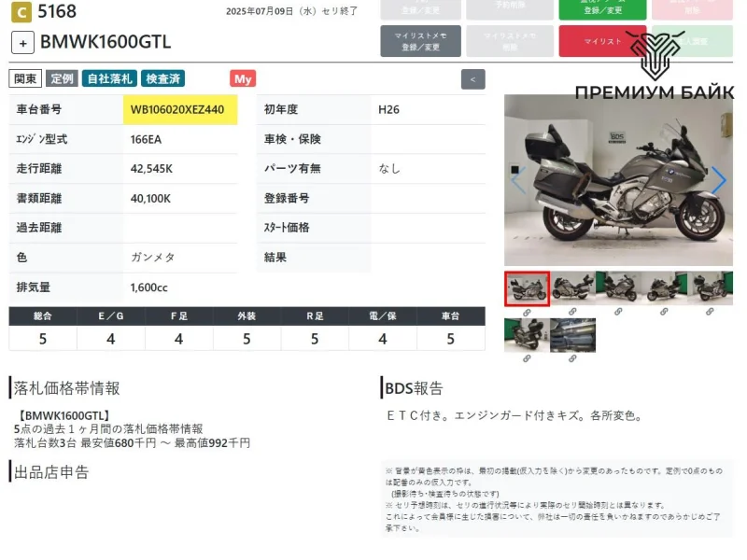
Task: Collapse the panel with the gray < button
Action: click(473, 79)
